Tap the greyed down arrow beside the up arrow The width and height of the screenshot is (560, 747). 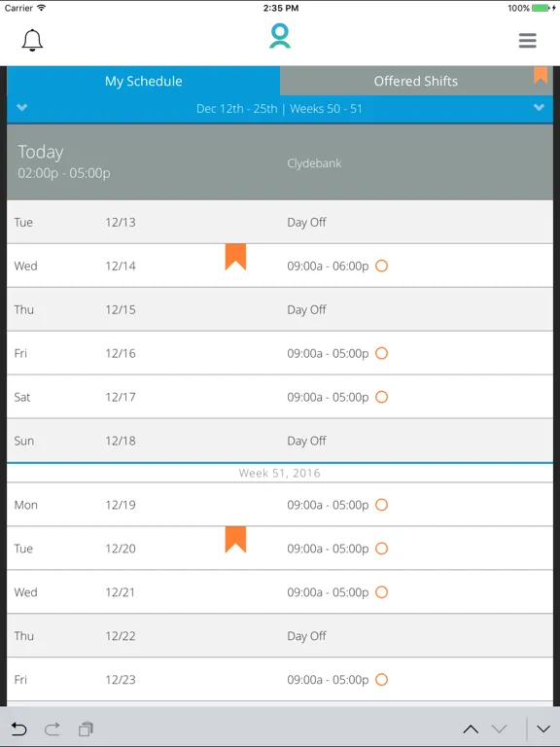(499, 729)
